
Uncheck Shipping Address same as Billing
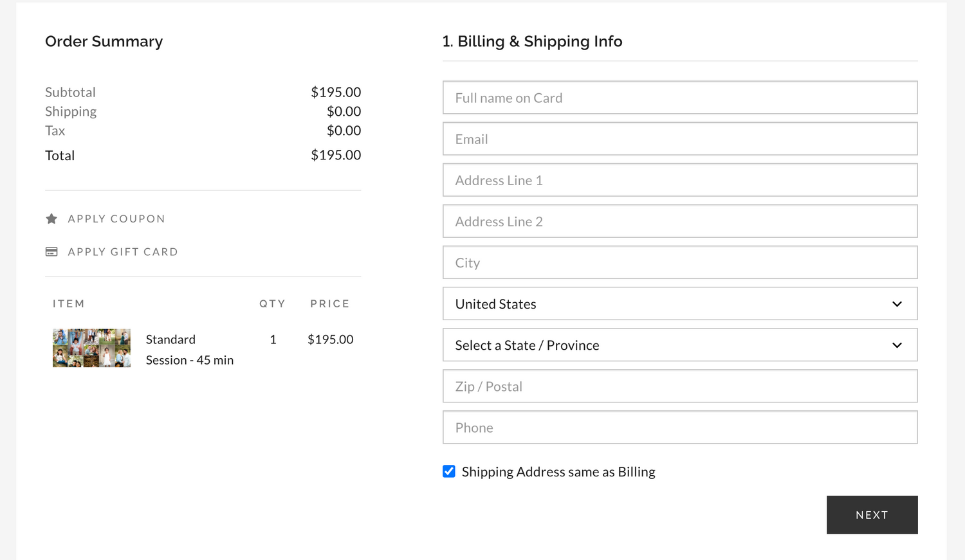click(449, 471)
